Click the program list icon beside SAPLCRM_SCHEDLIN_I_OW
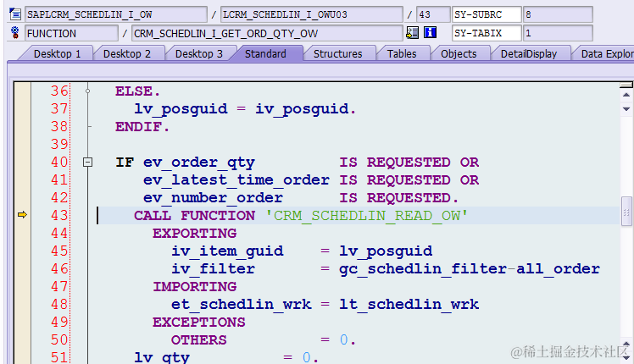The image size is (634, 364). click(15, 14)
